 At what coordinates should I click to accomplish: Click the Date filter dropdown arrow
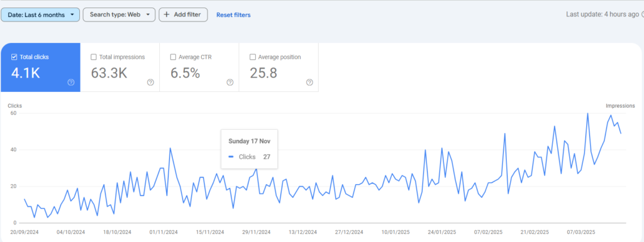tap(72, 15)
